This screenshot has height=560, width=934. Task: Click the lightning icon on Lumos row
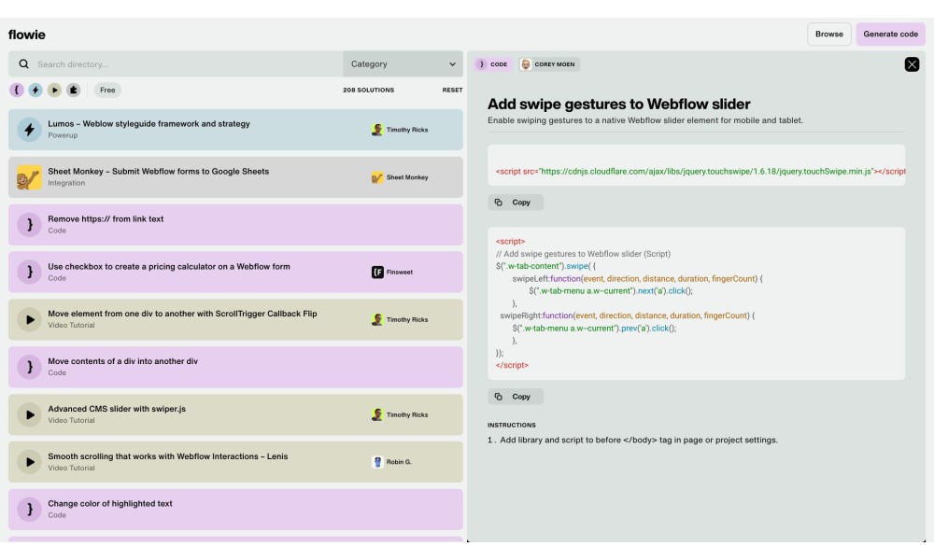pyautogui.click(x=29, y=129)
